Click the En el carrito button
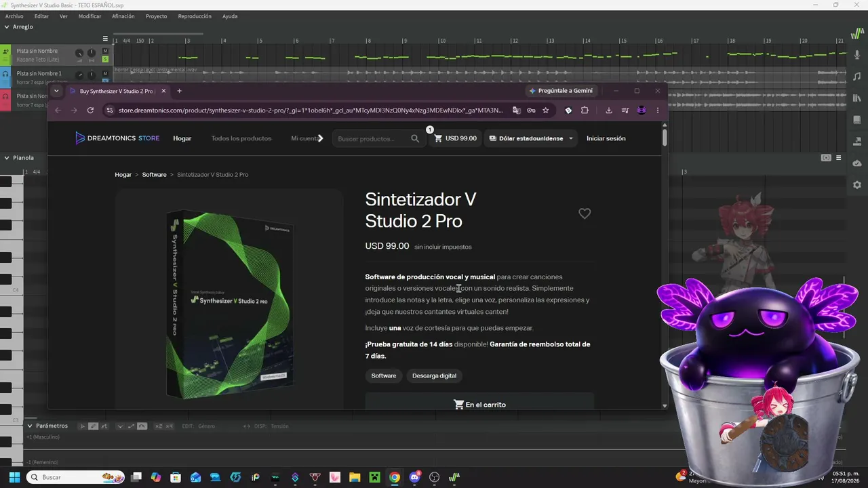The image size is (868, 488). click(x=479, y=405)
